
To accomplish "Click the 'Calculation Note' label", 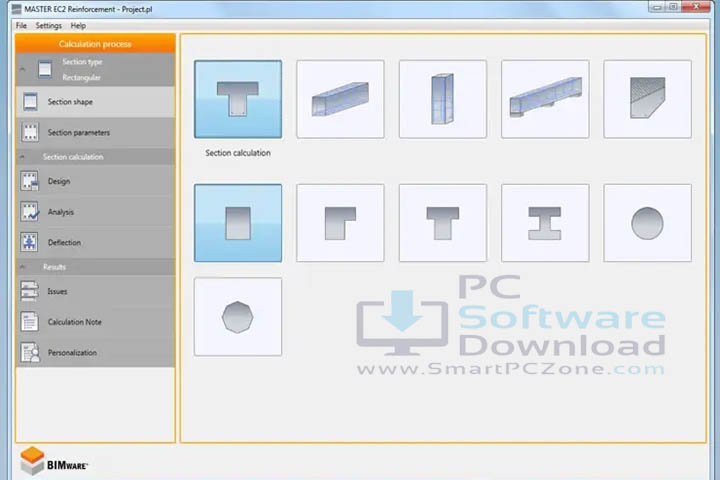I will pyautogui.click(x=74, y=322).
